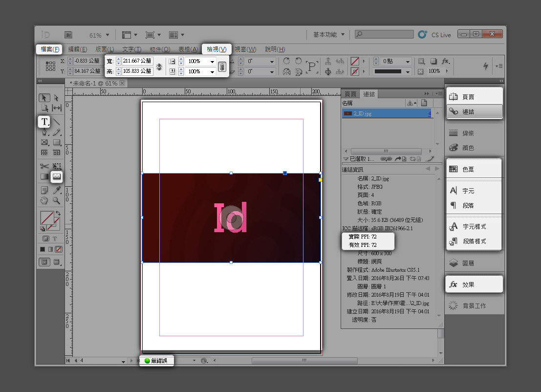541x392 pixels.
Task: Expand the 基本功能 workspace switcher
Action: point(329,35)
